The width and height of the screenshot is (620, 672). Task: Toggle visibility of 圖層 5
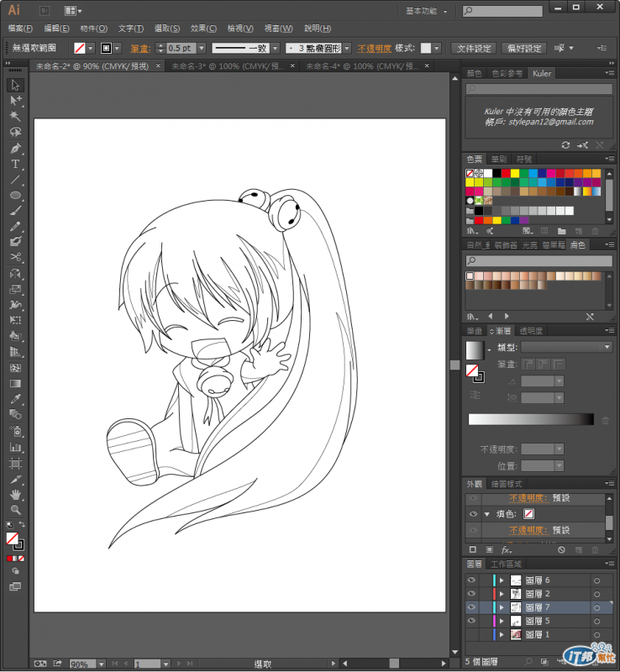471,621
